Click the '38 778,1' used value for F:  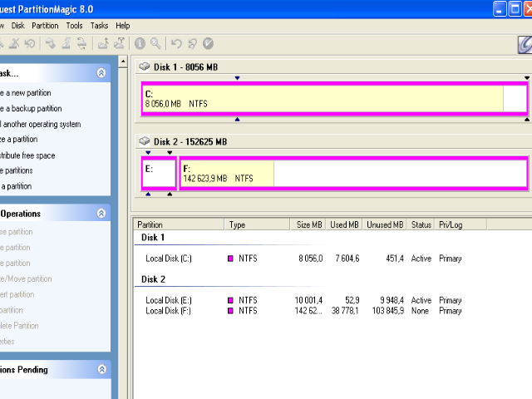(345, 311)
